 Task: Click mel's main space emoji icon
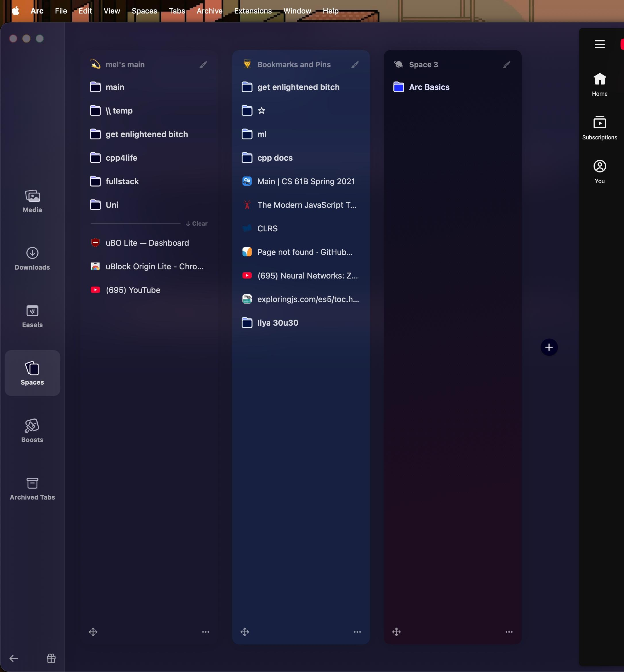95,64
